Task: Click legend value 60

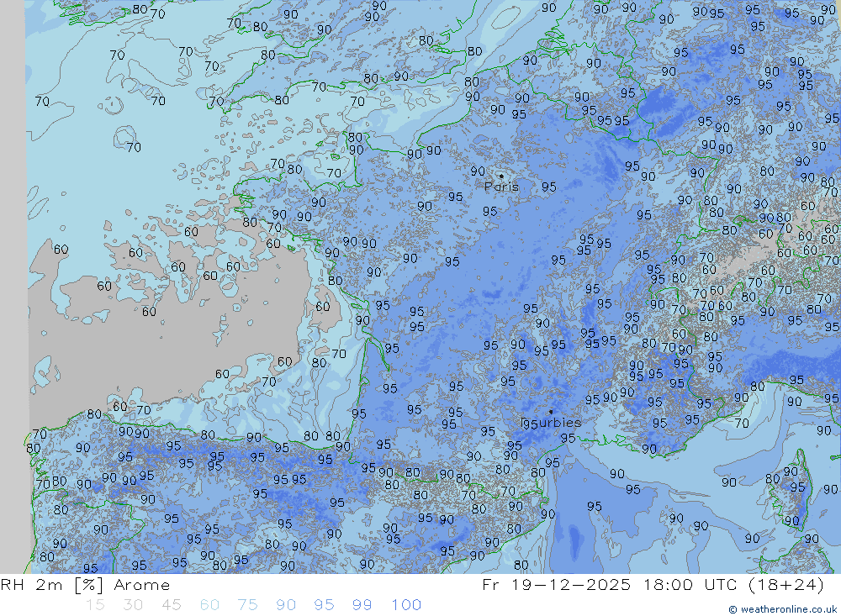Action: click(209, 605)
